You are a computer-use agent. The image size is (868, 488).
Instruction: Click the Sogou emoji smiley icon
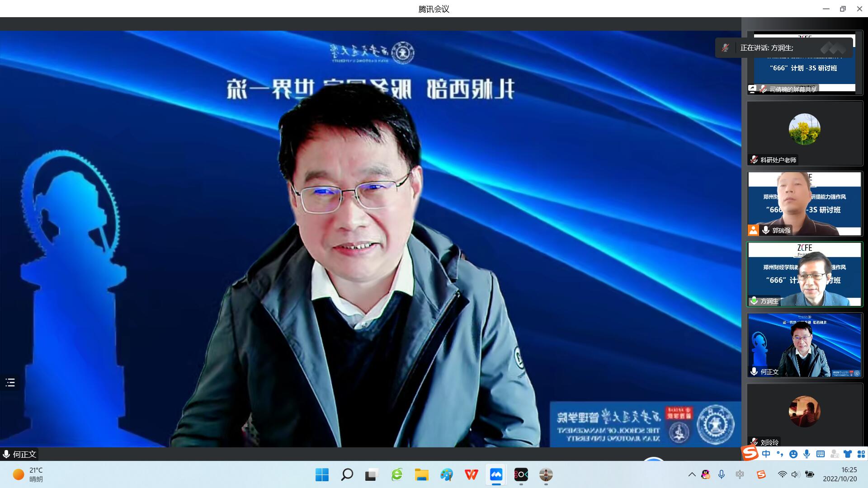point(793,454)
